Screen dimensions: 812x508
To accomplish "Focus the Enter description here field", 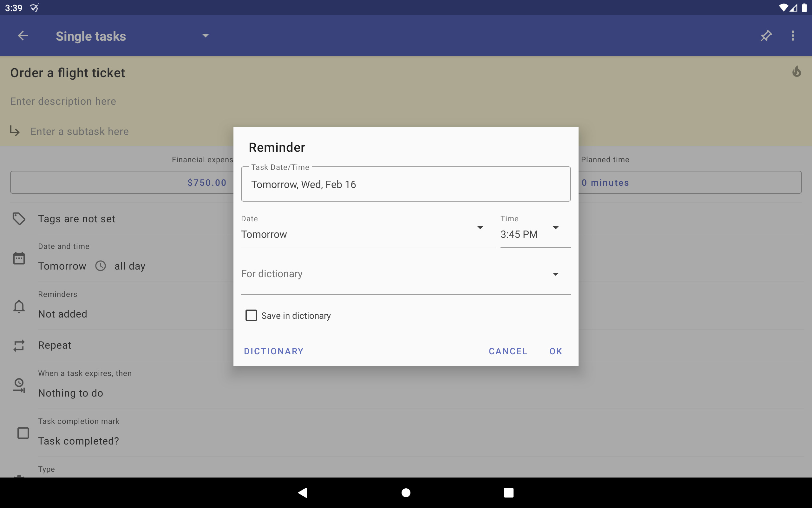I will point(63,101).
